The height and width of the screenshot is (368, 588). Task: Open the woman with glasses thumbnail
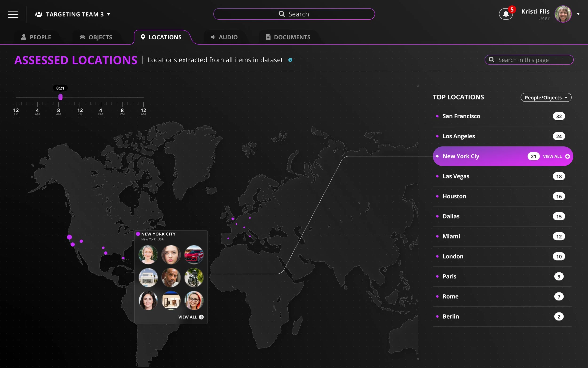click(x=194, y=300)
